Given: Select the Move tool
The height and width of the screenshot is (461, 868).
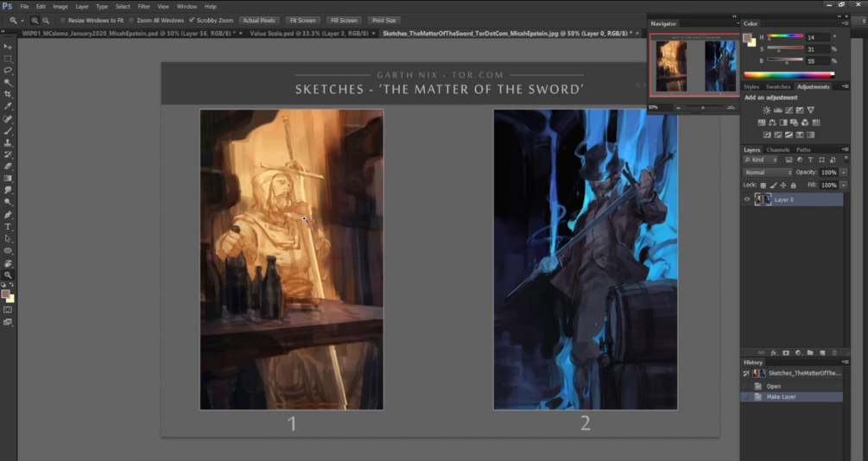Looking at the screenshot, I should click(x=8, y=47).
